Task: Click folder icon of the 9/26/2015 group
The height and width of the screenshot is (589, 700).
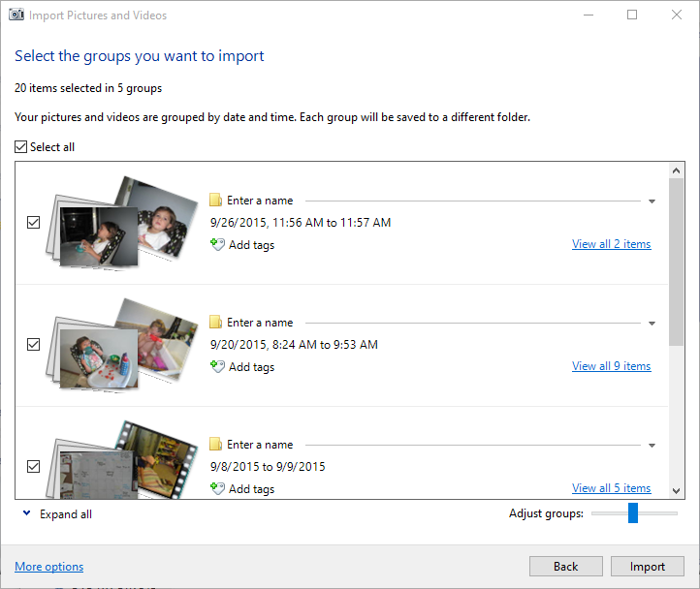Action: [215, 200]
